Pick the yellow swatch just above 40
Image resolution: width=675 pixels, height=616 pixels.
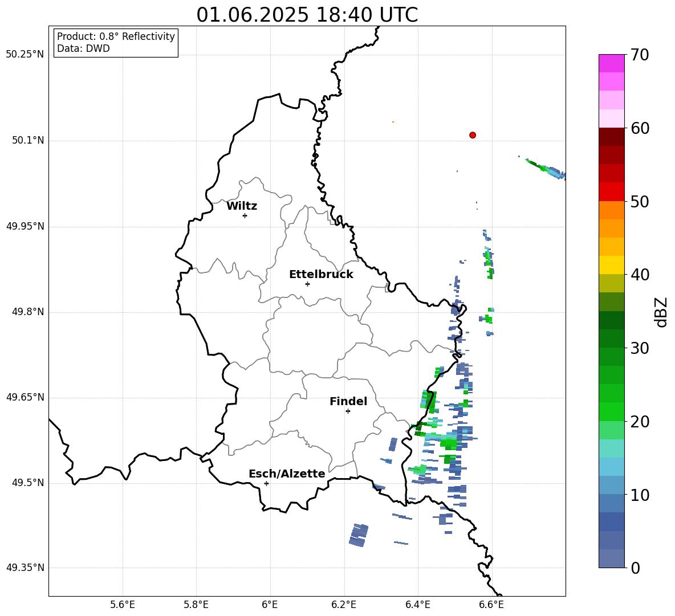(x=611, y=266)
